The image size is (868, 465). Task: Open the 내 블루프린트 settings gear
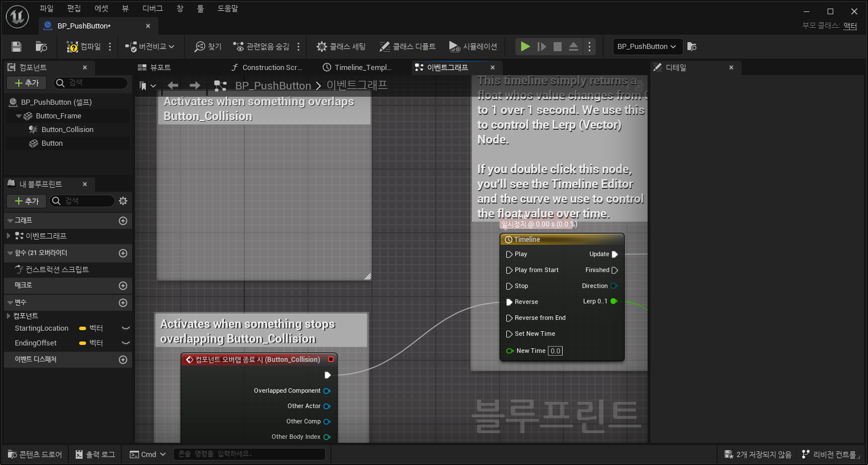(x=123, y=201)
